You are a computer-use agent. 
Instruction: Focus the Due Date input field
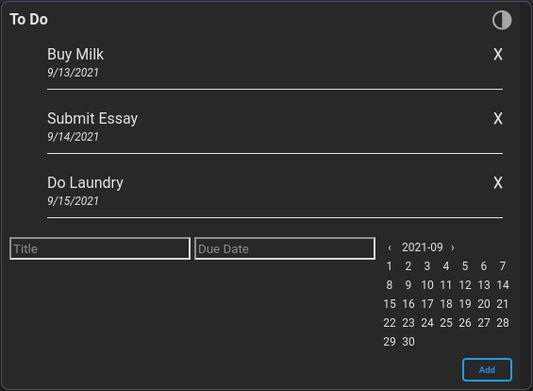pos(285,249)
